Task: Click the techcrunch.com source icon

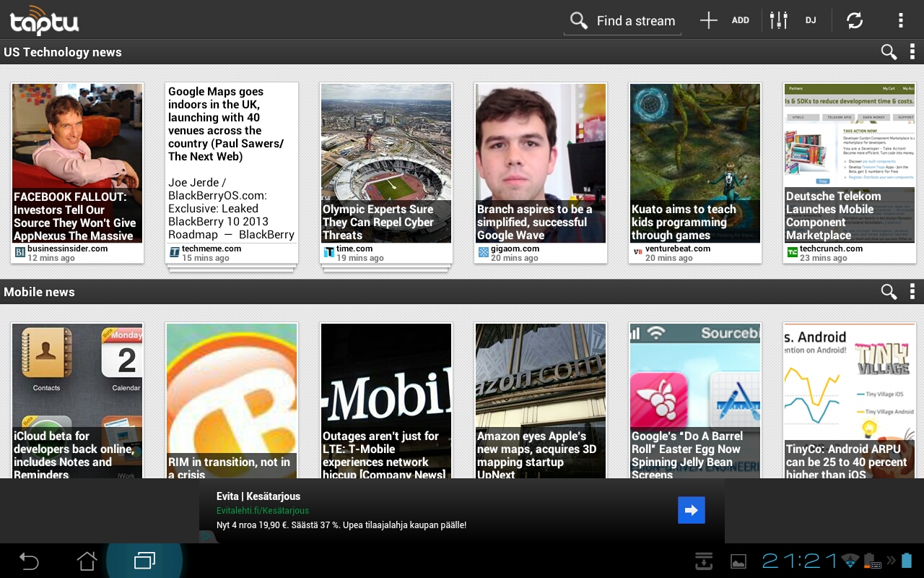Action: (x=793, y=252)
